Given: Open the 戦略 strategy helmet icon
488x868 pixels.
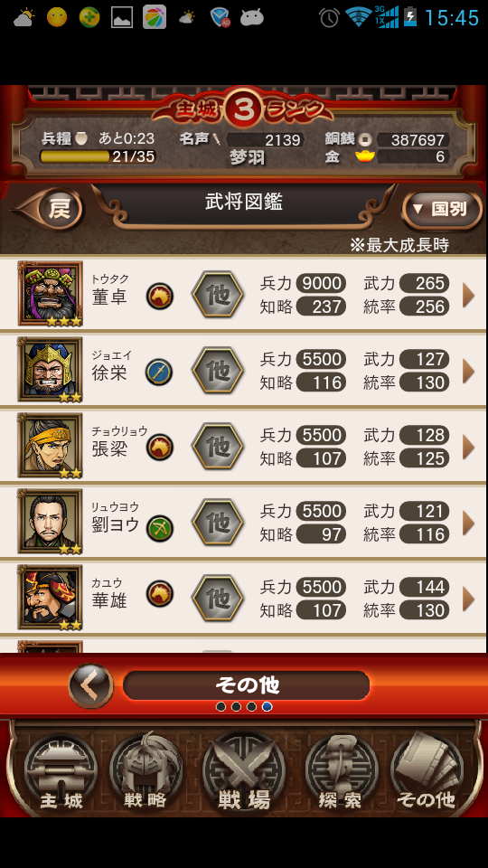Looking at the screenshot, I should pos(145,771).
